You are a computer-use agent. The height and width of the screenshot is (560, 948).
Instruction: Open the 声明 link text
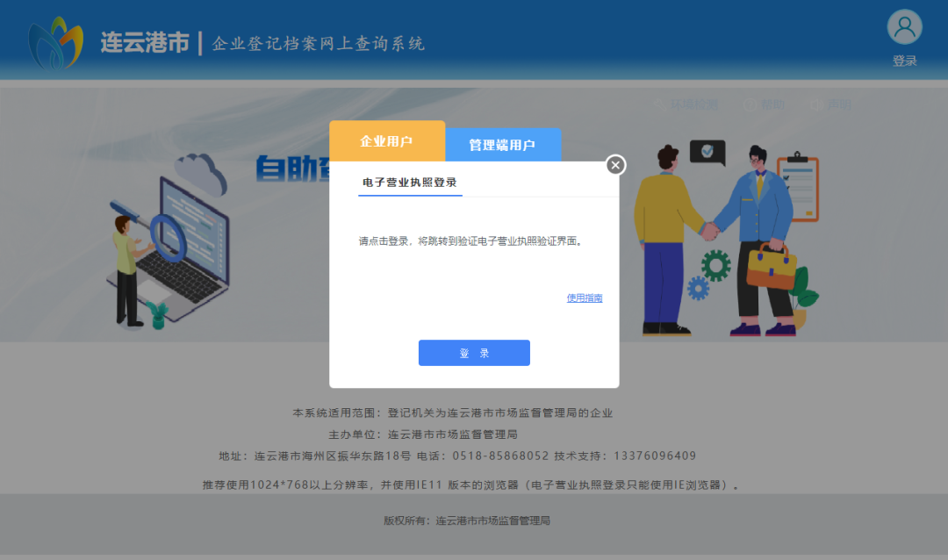pyautogui.click(x=838, y=104)
